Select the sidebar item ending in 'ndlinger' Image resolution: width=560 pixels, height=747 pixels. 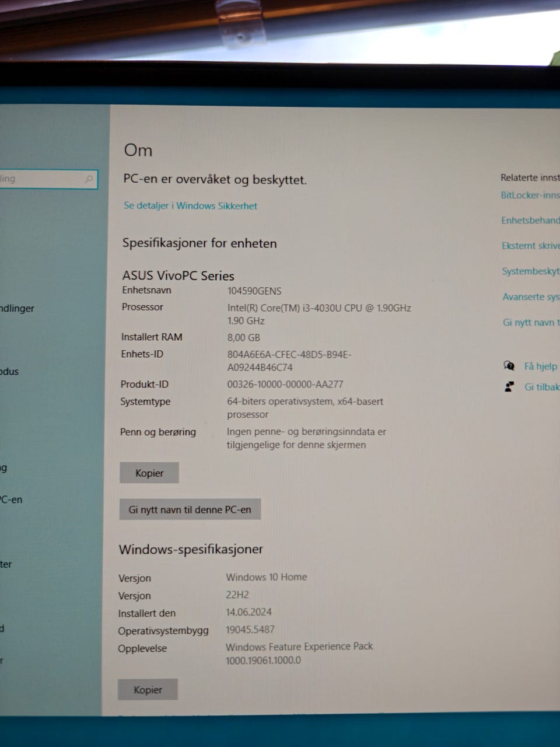pyautogui.click(x=17, y=308)
